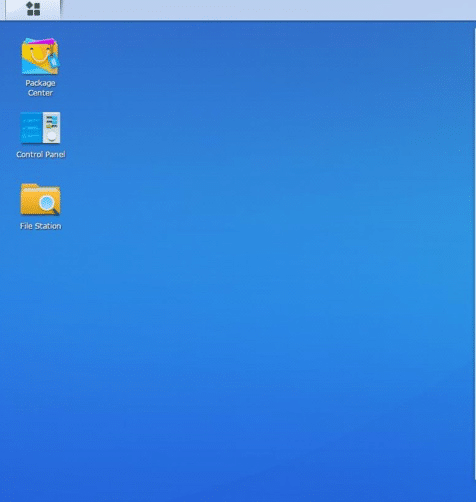
Task: Launch File Station folder icon
Action: tap(40, 199)
